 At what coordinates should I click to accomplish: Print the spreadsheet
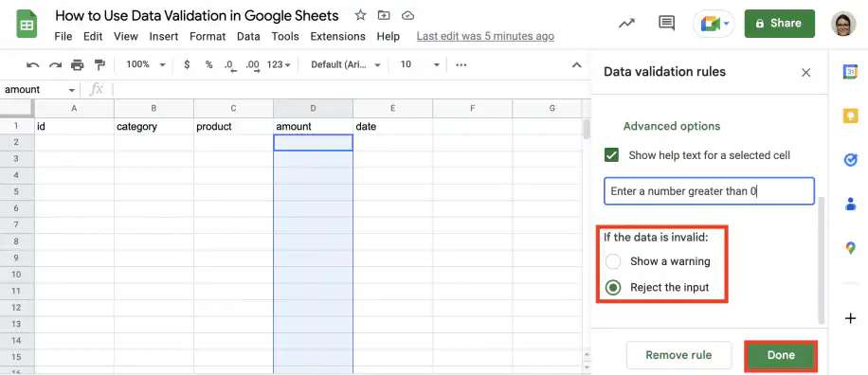pyautogui.click(x=77, y=64)
